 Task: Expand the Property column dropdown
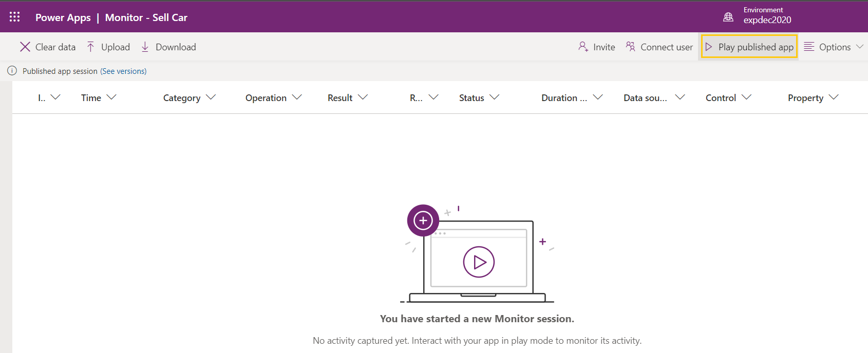(x=834, y=97)
